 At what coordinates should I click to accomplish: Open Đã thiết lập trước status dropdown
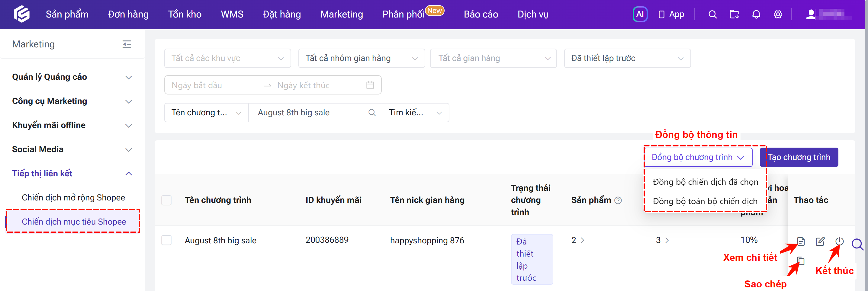627,58
